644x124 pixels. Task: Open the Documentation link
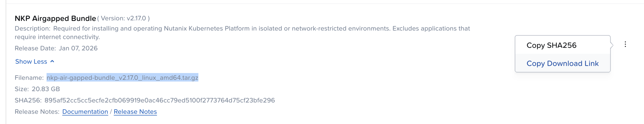(x=85, y=112)
